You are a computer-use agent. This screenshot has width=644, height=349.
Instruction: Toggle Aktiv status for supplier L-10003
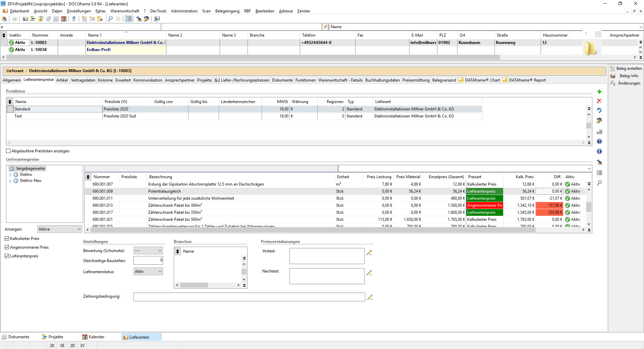11,43
